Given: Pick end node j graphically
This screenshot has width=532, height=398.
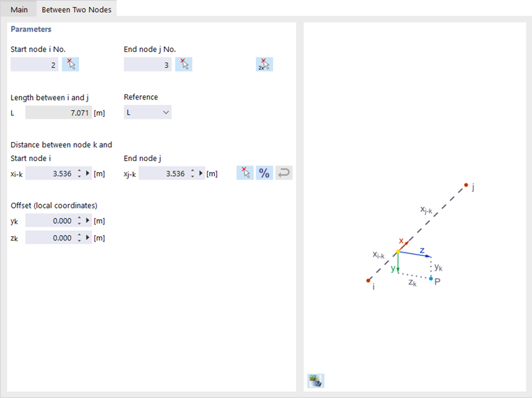Looking at the screenshot, I should coord(183,64).
